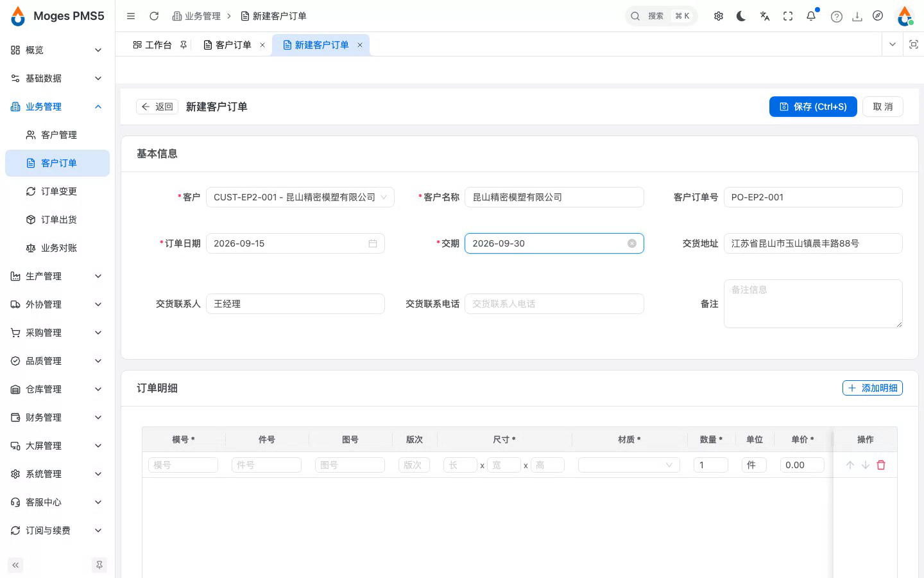Toggle fullscreen mode icon
Image resolution: width=924 pixels, height=578 pixels.
click(x=788, y=16)
